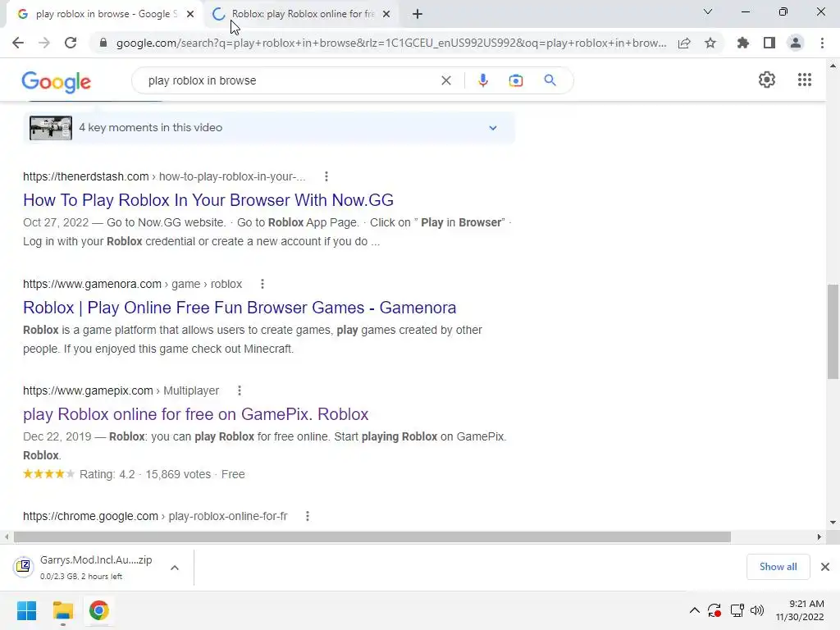Open the Chrome profile avatar
The height and width of the screenshot is (630, 840).
coord(796,43)
